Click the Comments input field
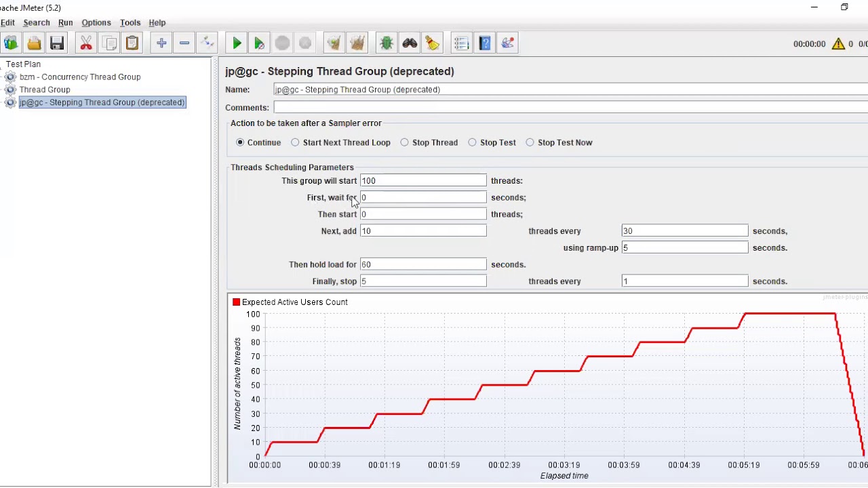Screen dimensions: 868x488 point(571,107)
